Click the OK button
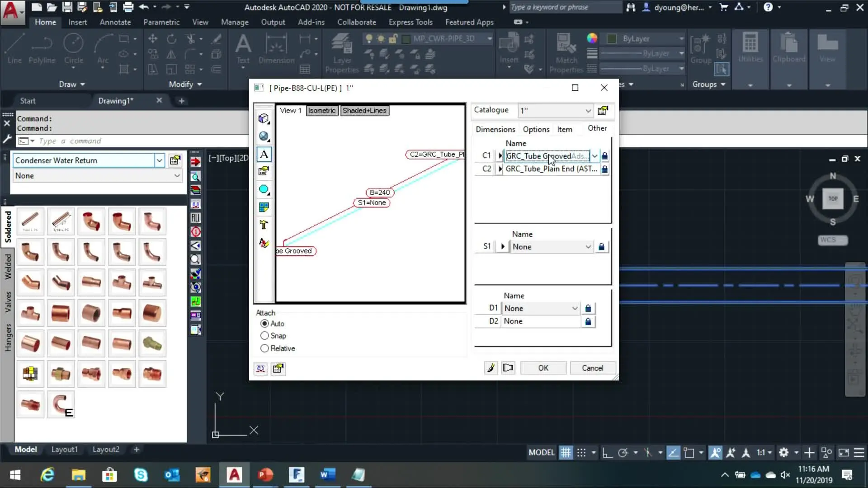Screen dimensions: 868x488 pos(543,368)
